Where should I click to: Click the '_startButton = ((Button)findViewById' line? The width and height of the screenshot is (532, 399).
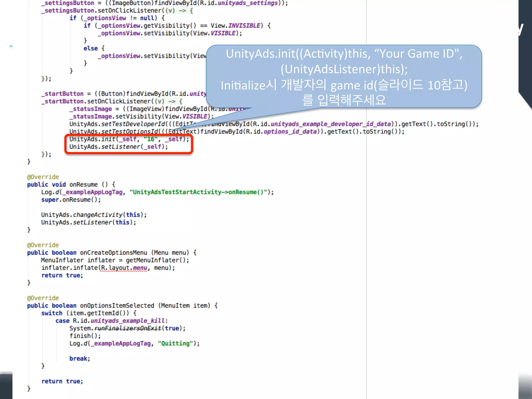click(124, 94)
